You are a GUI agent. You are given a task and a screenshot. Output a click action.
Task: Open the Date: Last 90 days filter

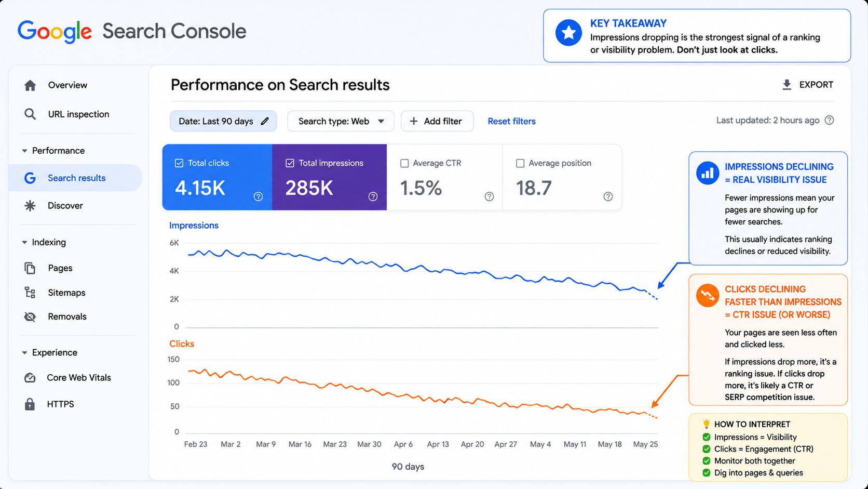[223, 121]
